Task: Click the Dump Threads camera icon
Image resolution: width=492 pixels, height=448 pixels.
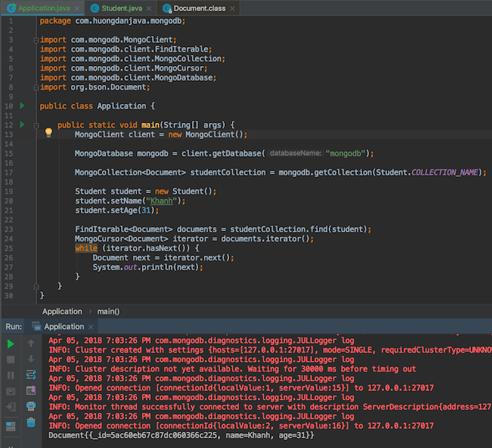Action: [11, 391]
